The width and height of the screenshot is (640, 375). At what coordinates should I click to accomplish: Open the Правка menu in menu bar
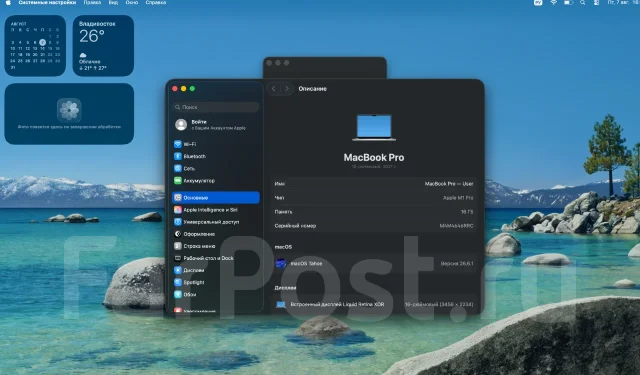pos(92,2)
